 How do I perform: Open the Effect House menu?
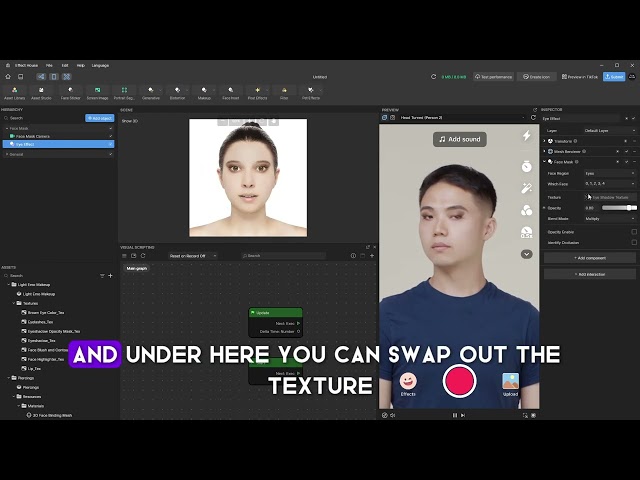[27, 65]
